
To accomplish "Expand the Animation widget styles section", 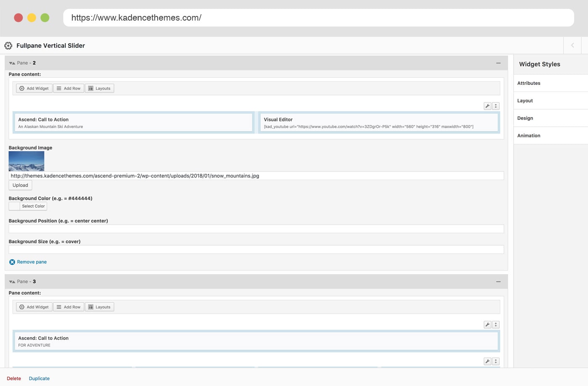I will (551, 136).
